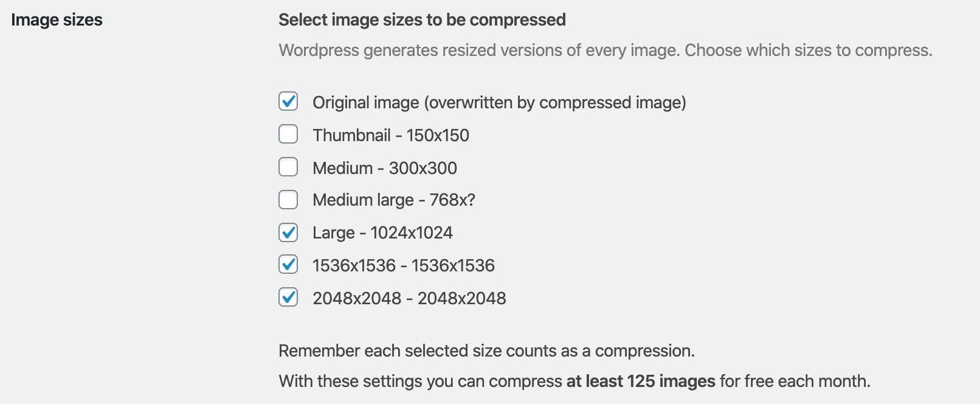Click the "2048x2048 - 2048x2048" label text
Image resolution: width=980 pixels, height=404 pixels.
pyautogui.click(x=409, y=299)
